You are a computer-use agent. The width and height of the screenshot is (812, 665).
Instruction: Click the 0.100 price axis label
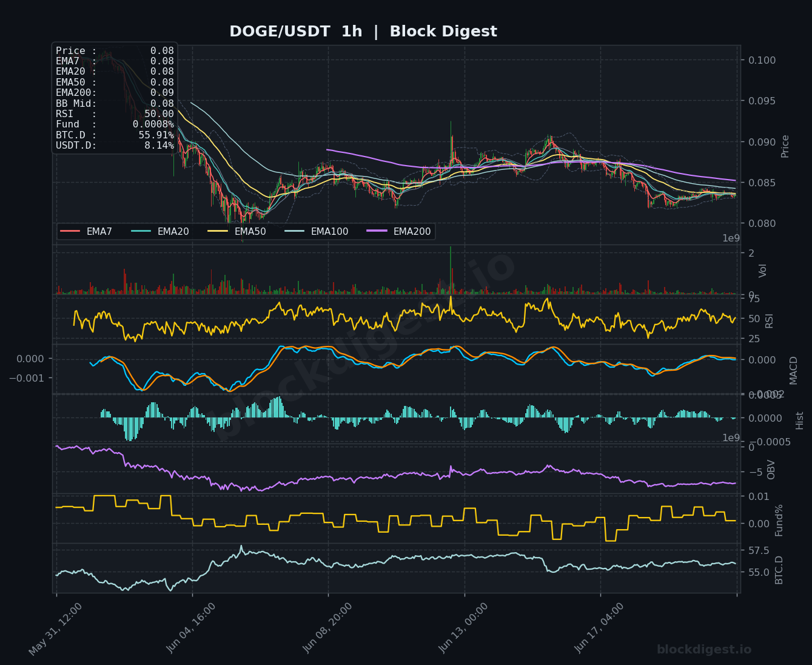761,60
